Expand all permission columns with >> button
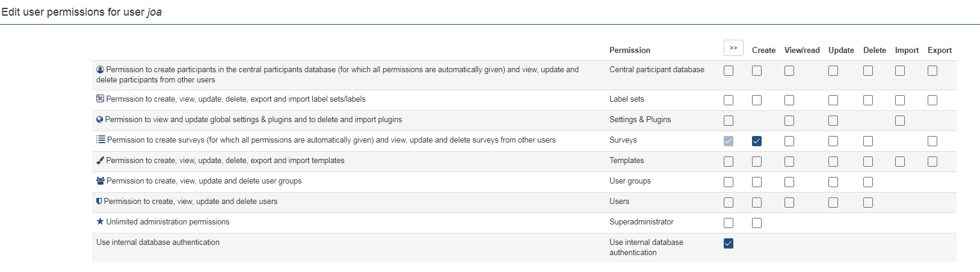This screenshot has height=272, width=980. coord(733,48)
